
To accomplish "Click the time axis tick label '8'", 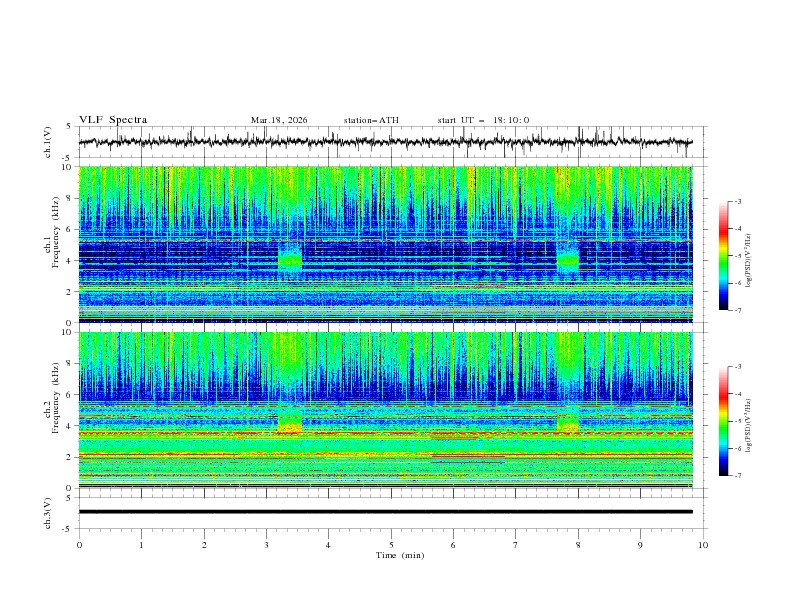I will 578,545.
